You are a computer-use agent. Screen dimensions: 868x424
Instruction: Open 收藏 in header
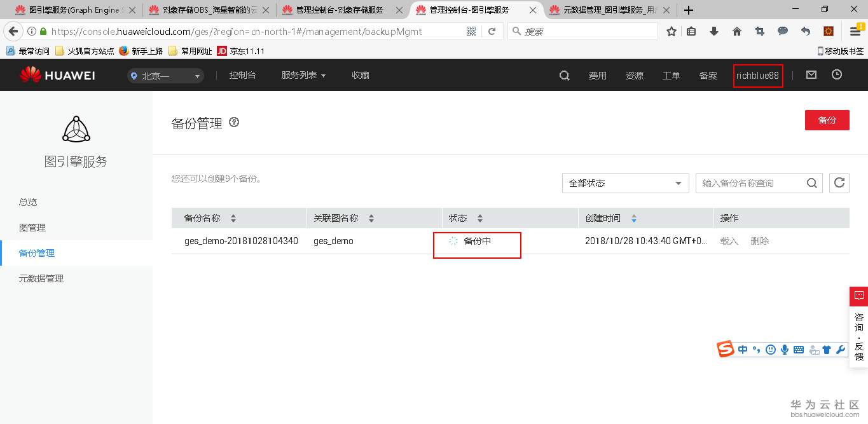(x=361, y=75)
